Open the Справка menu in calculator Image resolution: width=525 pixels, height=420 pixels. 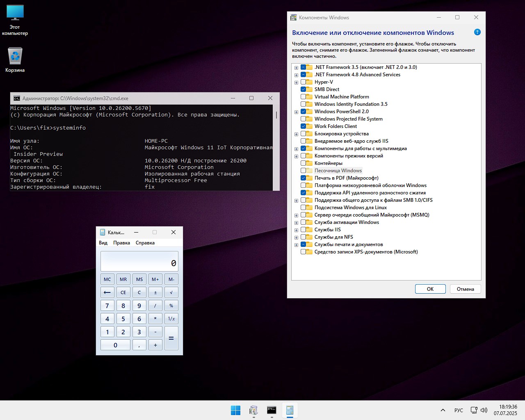coord(145,243)
